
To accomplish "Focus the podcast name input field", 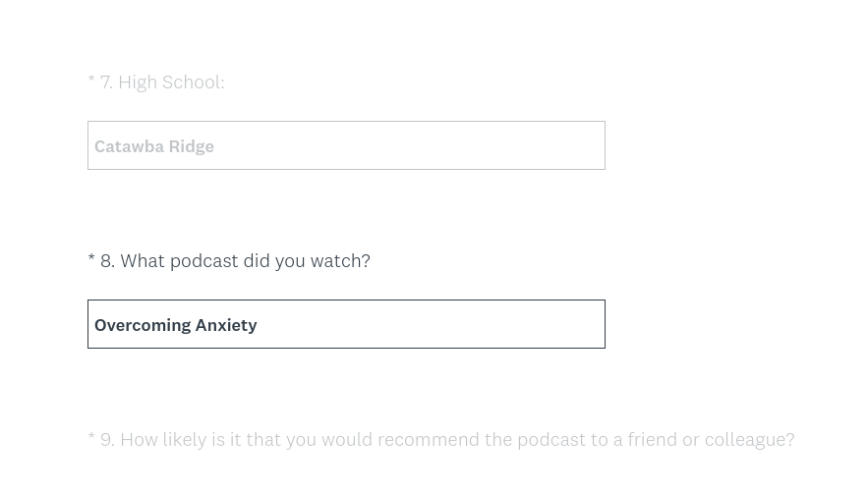I will [346, 324].
